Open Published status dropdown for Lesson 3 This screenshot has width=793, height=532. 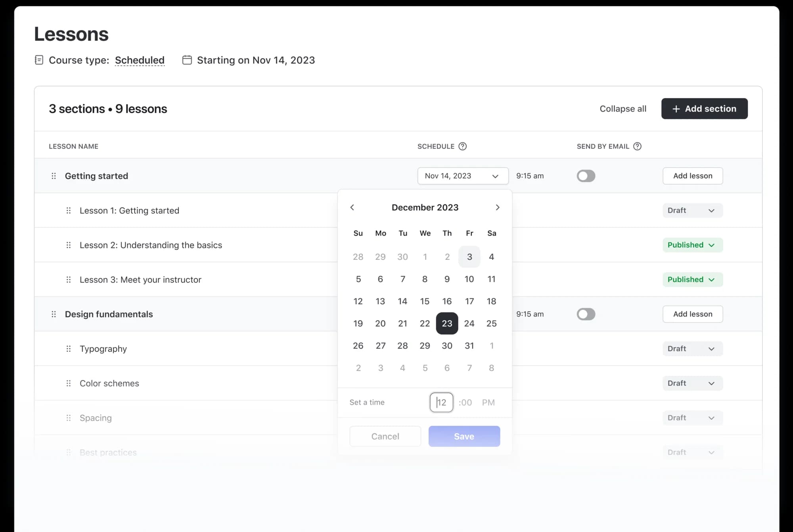point(692,280)
